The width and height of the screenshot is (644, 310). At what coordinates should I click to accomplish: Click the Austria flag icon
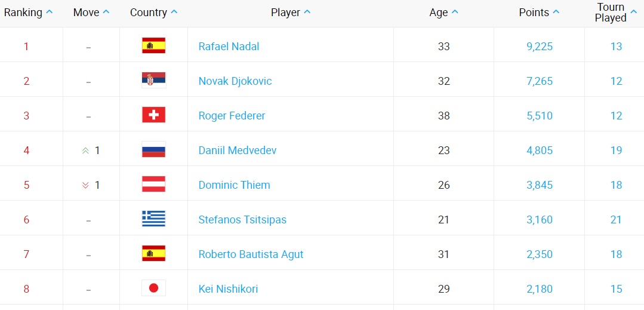153,185
